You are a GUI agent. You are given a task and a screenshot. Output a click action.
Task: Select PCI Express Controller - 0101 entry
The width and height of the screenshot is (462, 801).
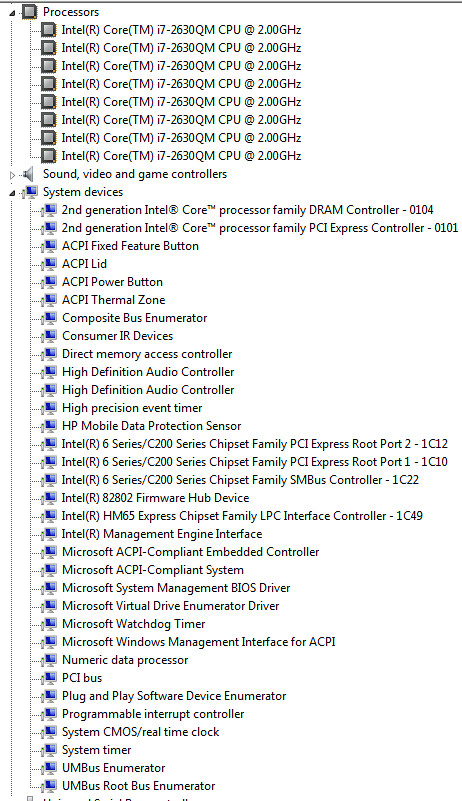(x=260, y=228)
